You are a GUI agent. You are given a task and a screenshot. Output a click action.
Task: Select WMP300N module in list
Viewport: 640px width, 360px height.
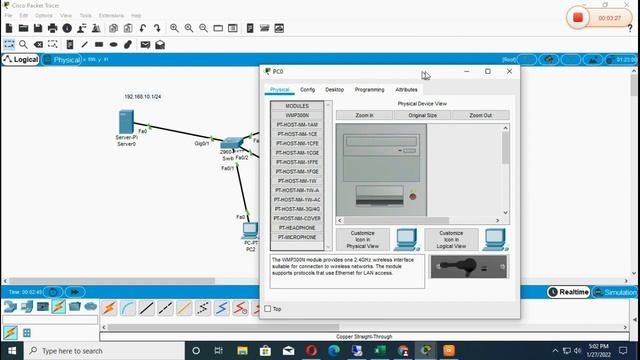tap(297, 115)
